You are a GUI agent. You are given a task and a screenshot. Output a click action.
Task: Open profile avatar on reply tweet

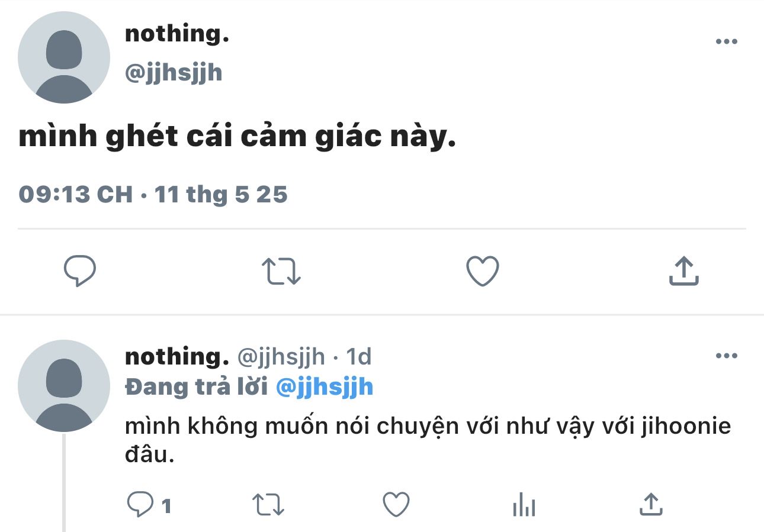pyautogui.click(x=64, y=385)
